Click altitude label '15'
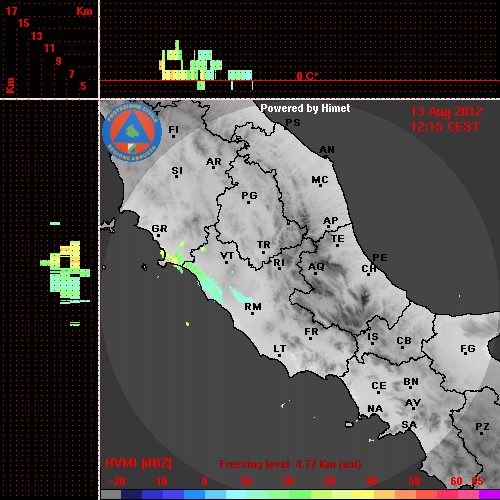The image size is (500, 500). click(x=24, y=23)
